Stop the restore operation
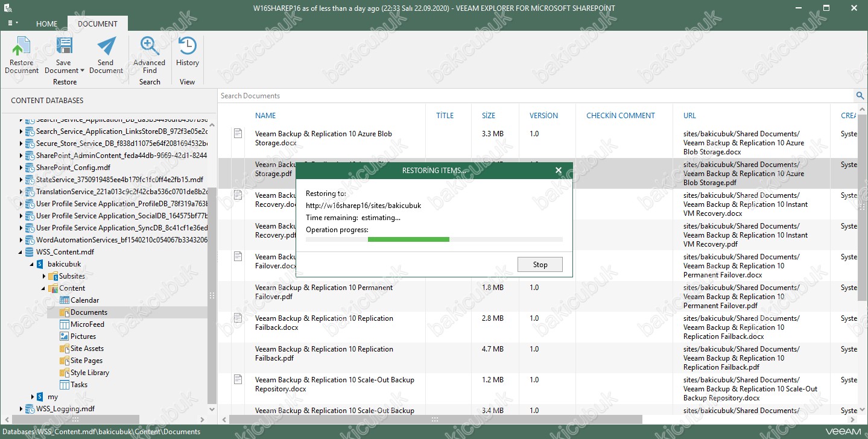868x439 pixels. coord(540,264)
